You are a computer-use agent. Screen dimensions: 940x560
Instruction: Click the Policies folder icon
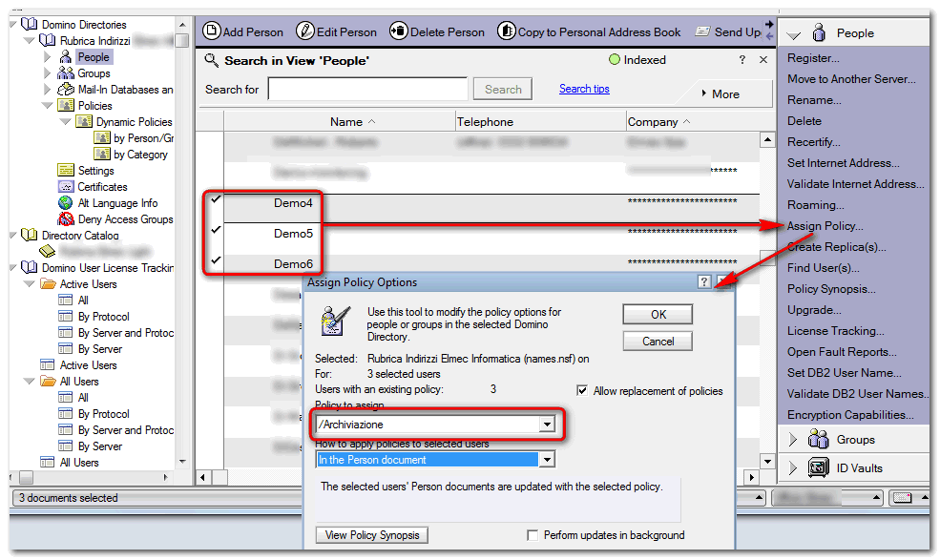tap(65, 106)
